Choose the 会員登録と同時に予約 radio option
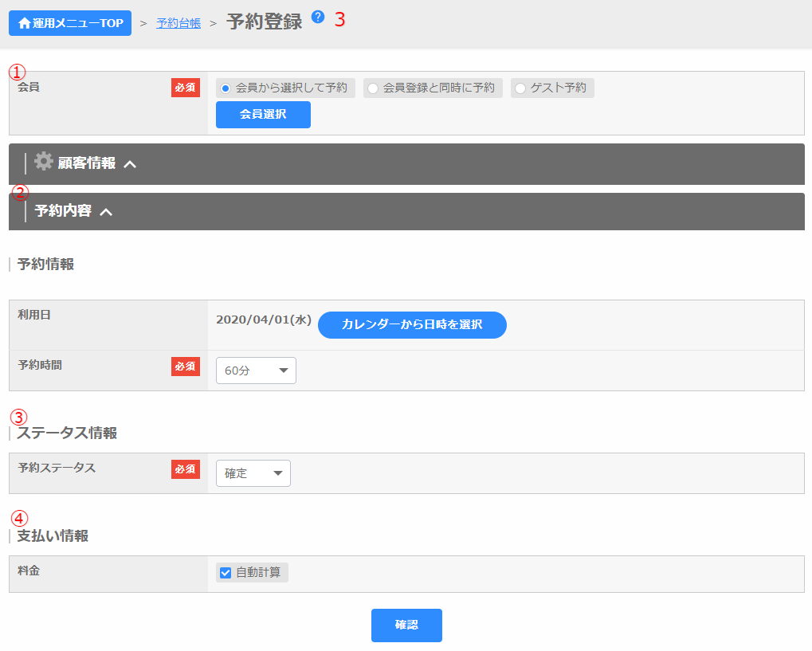Viewport: 812px width, 651px height. (x=373, y=88)
